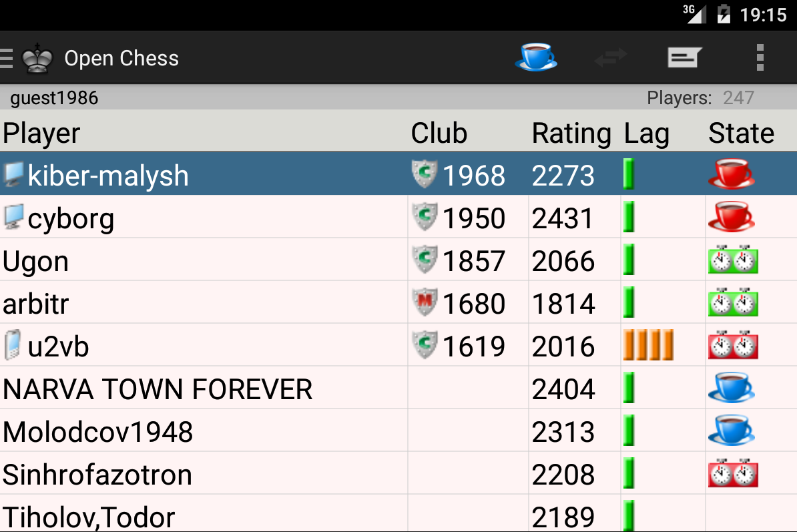The width and height of the screenshot is (797, 532).
Task: Tap arbitr's red M club shield
Action: pos(425,302)
